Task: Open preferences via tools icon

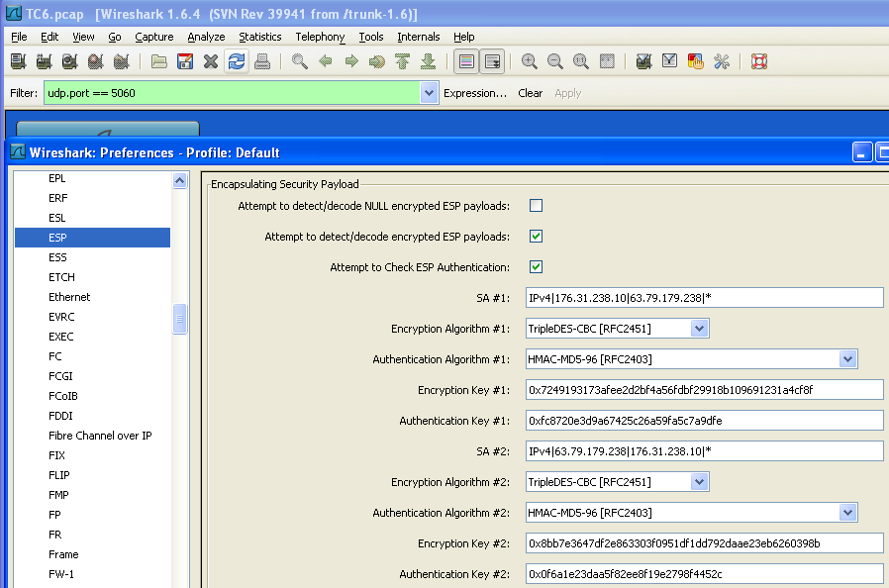Action: coord(721,61)
